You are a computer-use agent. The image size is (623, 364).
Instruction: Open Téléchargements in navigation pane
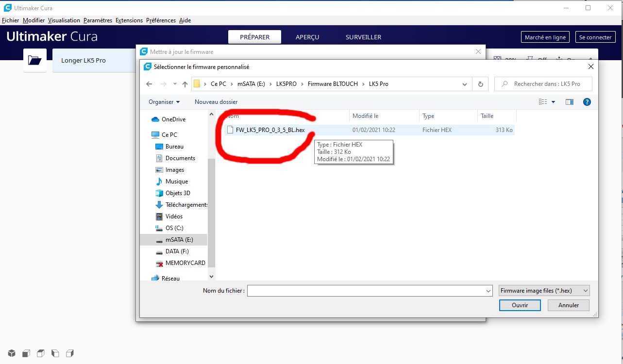186,205
